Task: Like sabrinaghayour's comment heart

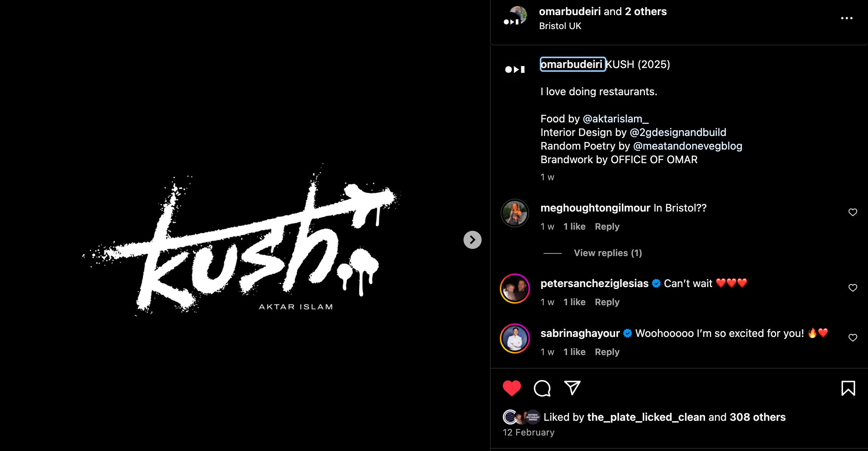Action: (x=853, y=338)
